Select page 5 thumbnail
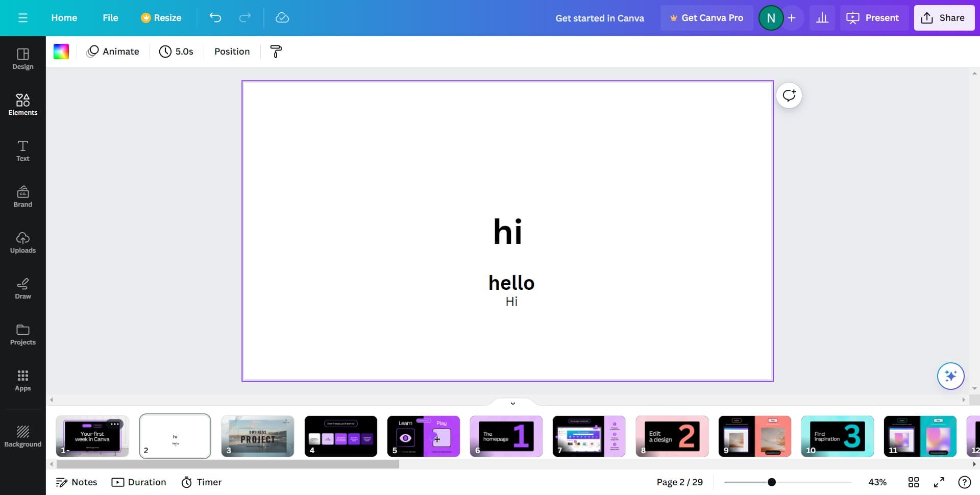 click(x=423, y=436)
